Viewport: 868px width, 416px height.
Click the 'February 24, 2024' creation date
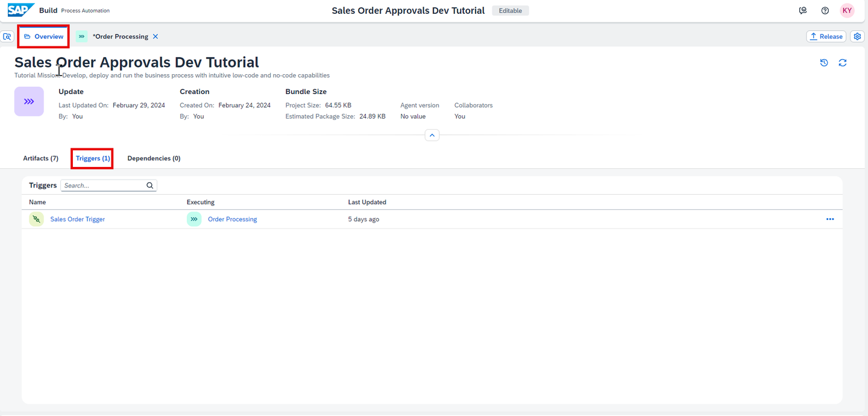245,106
